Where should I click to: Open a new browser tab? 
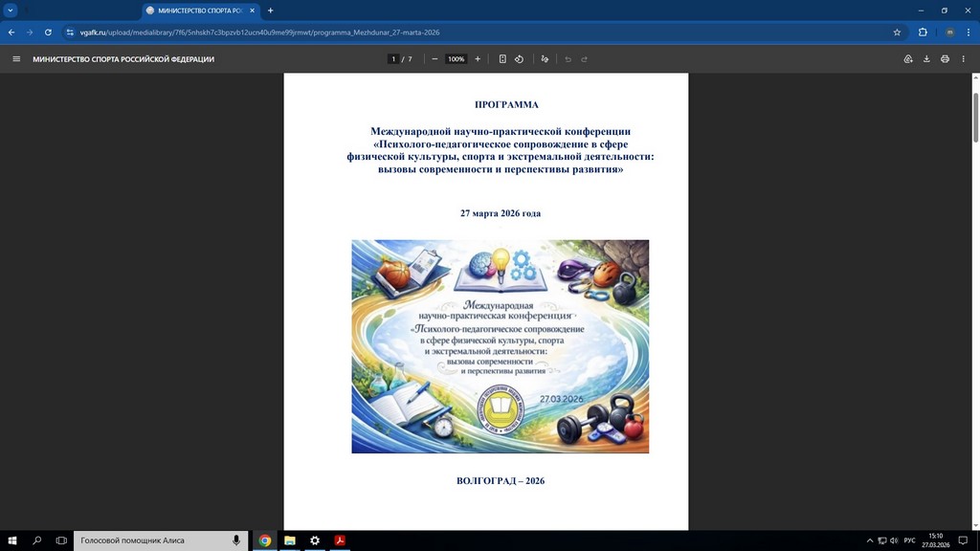[x=270, y=11]
